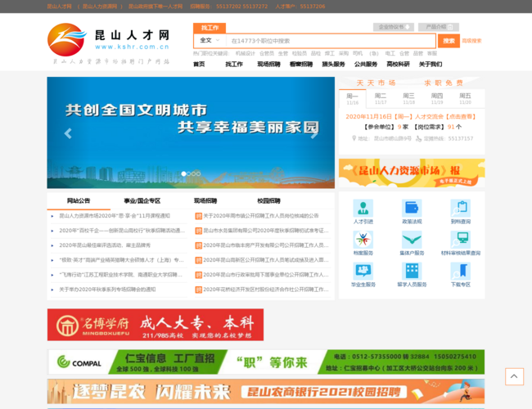Open 找工作 in the navigation bar

(x=234, y=64)
